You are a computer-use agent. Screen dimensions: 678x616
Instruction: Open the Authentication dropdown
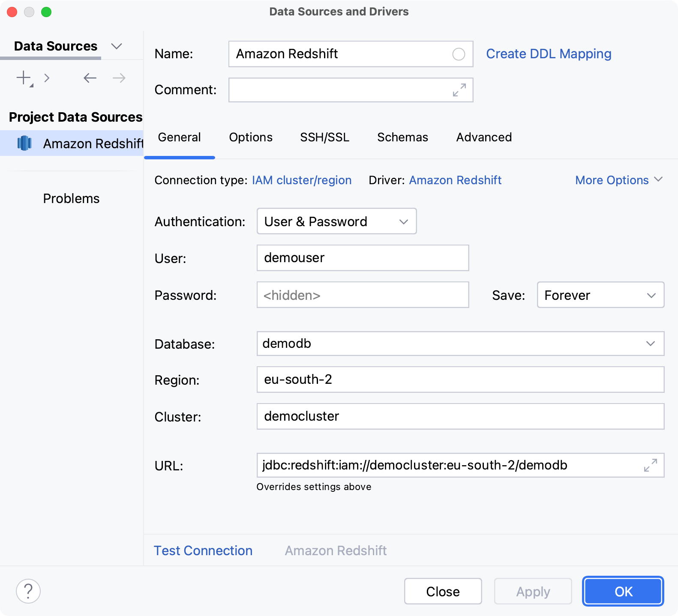click(x=336, y=221)
